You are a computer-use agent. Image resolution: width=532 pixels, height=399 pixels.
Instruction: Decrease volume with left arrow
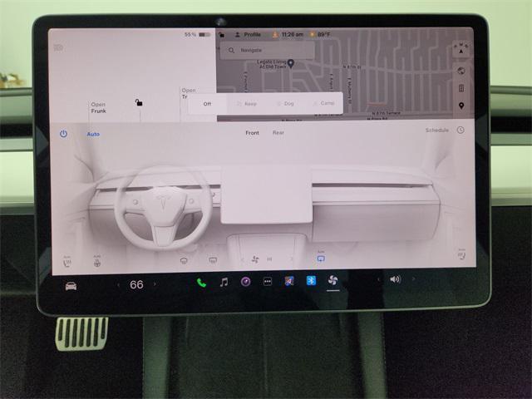378,279
